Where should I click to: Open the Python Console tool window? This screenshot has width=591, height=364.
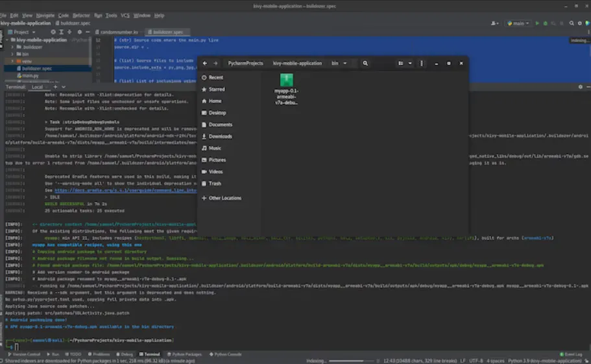point(225,354)
